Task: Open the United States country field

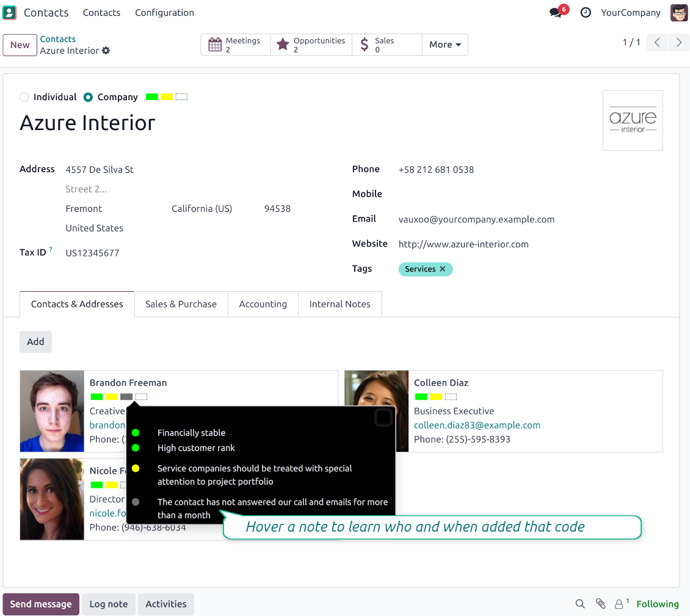Action: click(94, 228)
